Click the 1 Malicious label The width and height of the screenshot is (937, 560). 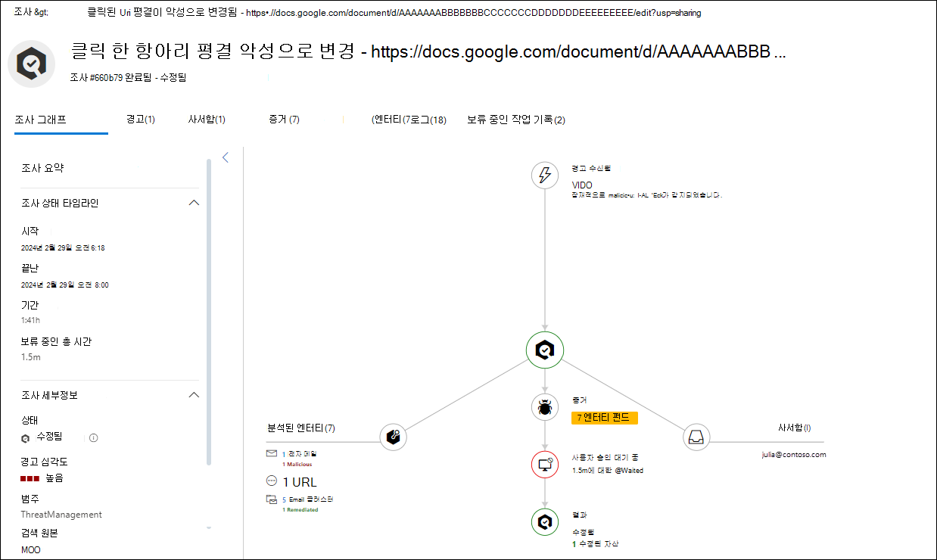click(297, 464)
